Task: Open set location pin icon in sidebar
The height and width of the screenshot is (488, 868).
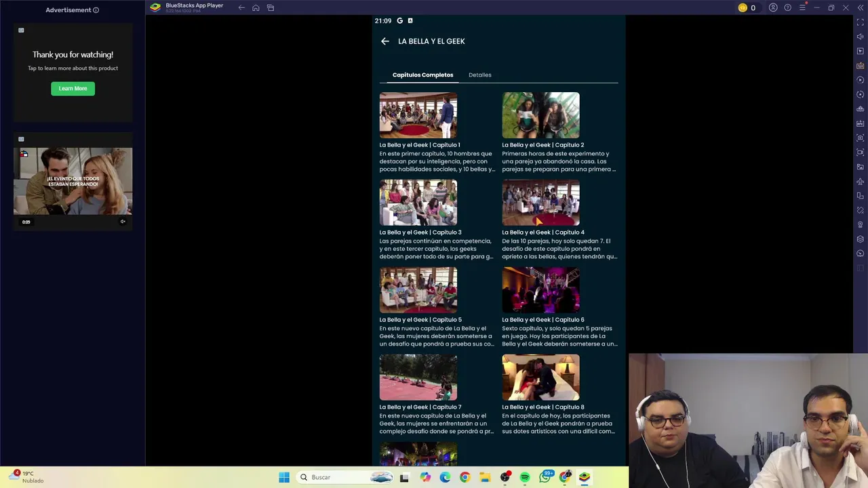Action: 861,224
